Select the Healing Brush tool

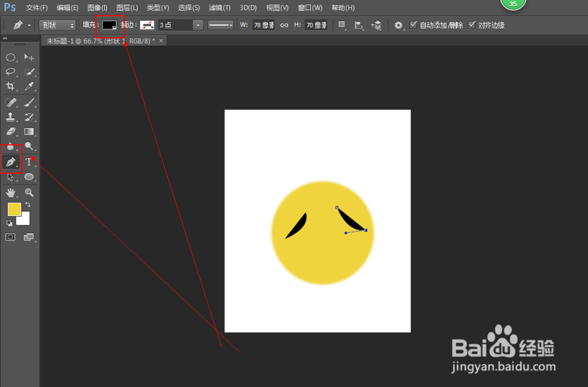click(11, 102)
